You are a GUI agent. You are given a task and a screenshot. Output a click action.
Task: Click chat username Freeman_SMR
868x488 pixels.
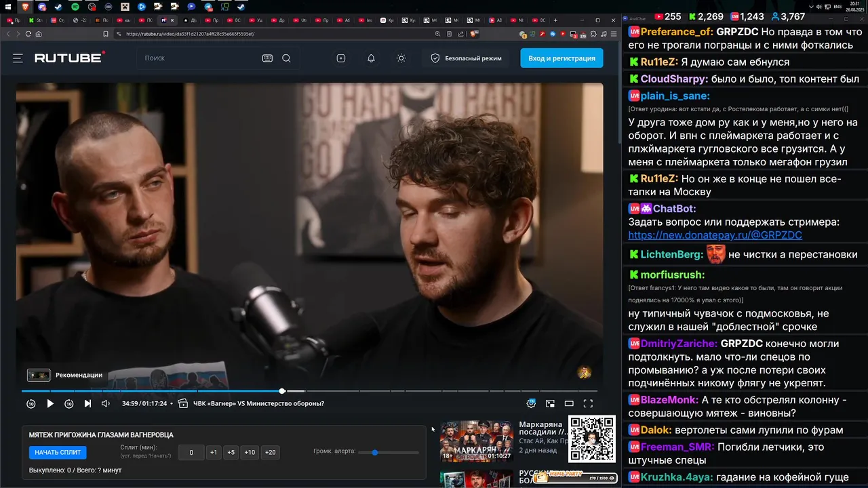(677, 447)
